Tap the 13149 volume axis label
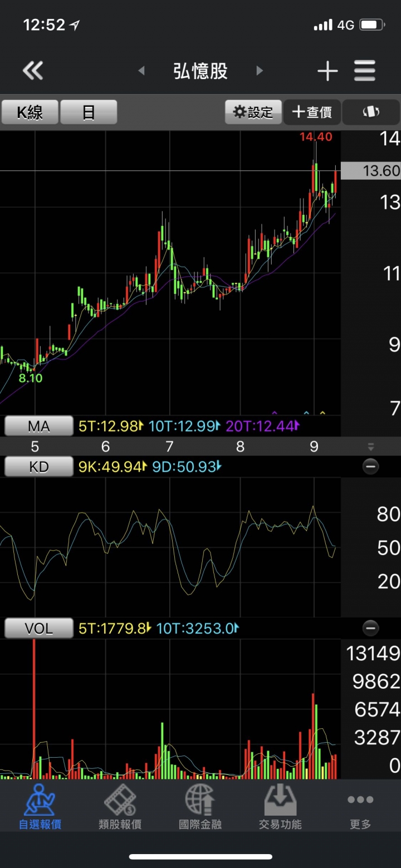 tap(373, 654)
